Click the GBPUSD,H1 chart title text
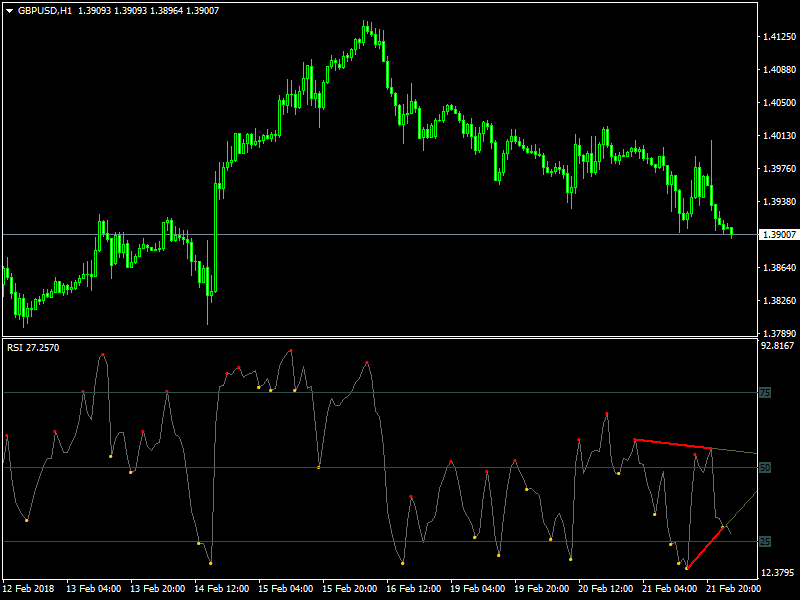 click(x=44, y=10)
